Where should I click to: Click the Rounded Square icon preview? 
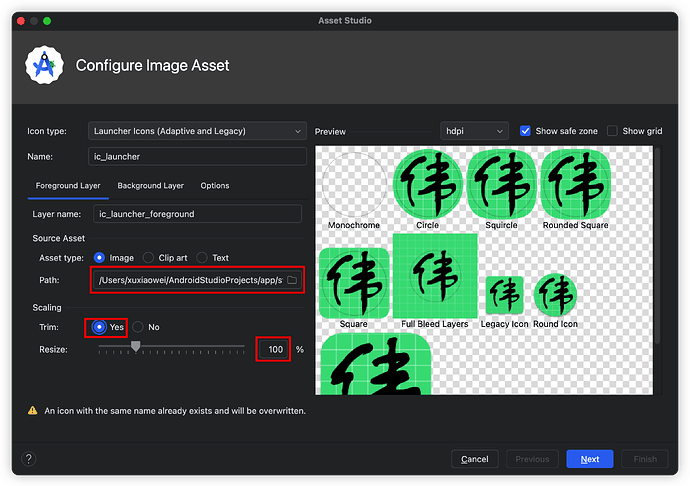click(575, 183)
